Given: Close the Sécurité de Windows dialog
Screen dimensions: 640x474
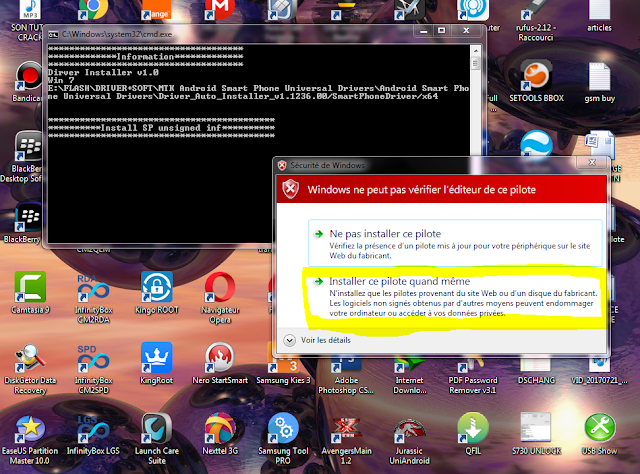Looking at the screenshot, I should (x=592, y=162).
